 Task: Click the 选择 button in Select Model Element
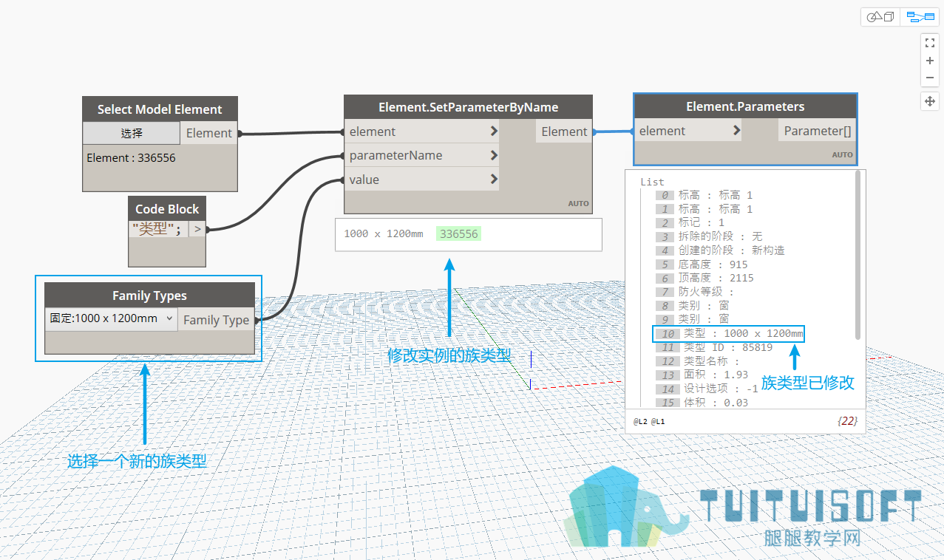pyautogui.click(x=132, y=133)
